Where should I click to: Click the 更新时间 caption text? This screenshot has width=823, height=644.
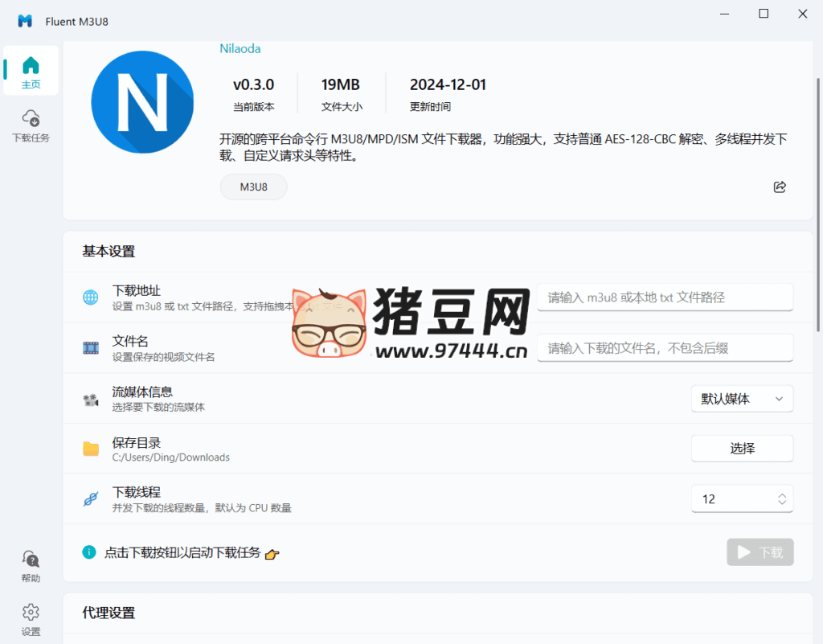tap(430, 107)
